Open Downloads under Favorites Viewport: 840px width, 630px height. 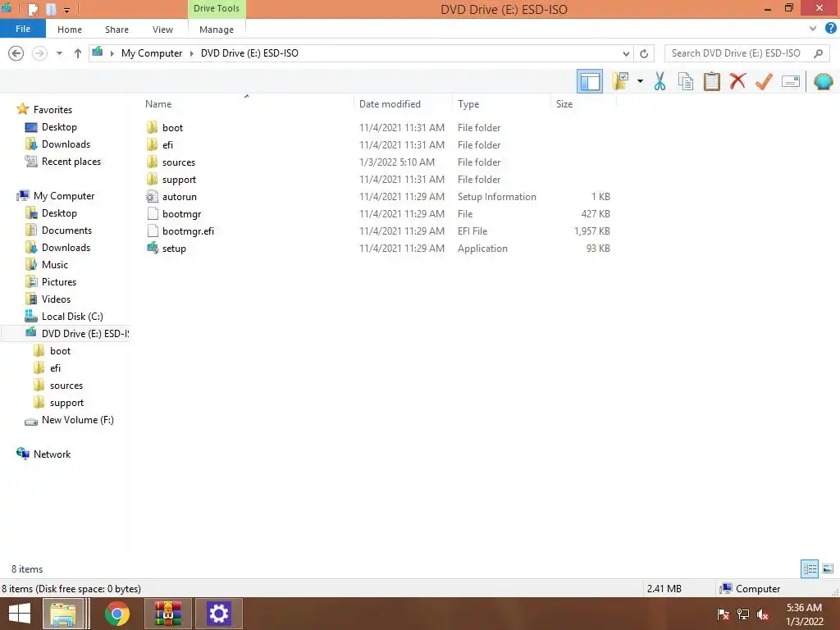(x=66, y=144)
